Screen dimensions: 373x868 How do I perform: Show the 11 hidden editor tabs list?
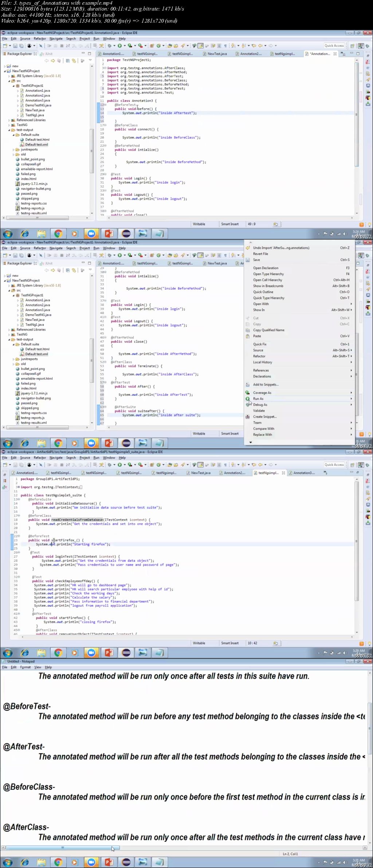(x=343, y=54)
